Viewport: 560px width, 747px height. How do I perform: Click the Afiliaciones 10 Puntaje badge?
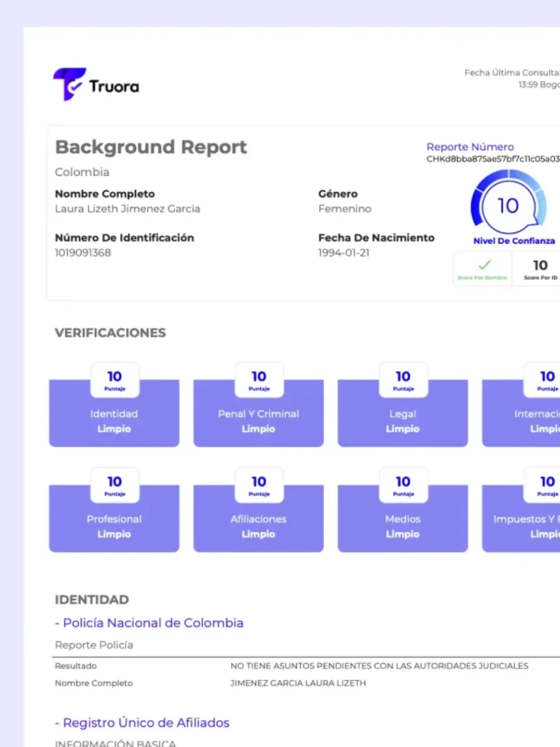(x=259, y=485)
